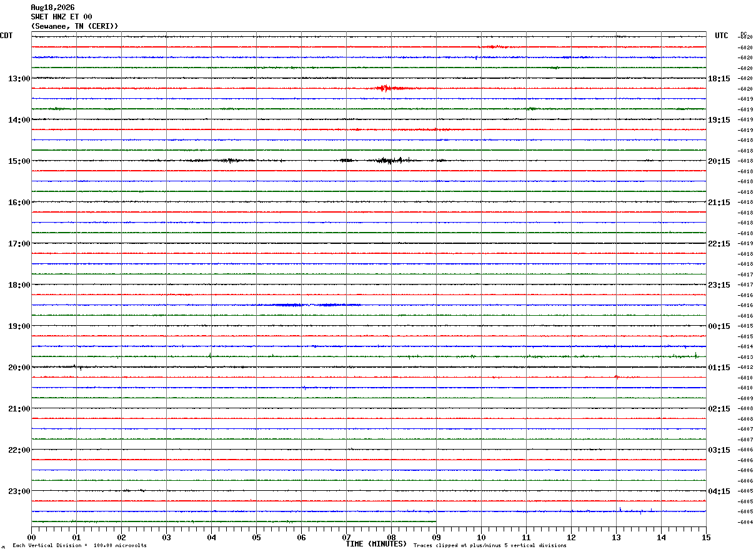Click the 18:15 UTC time label
This screenshot has height=554, width=756.
(719, 79)
